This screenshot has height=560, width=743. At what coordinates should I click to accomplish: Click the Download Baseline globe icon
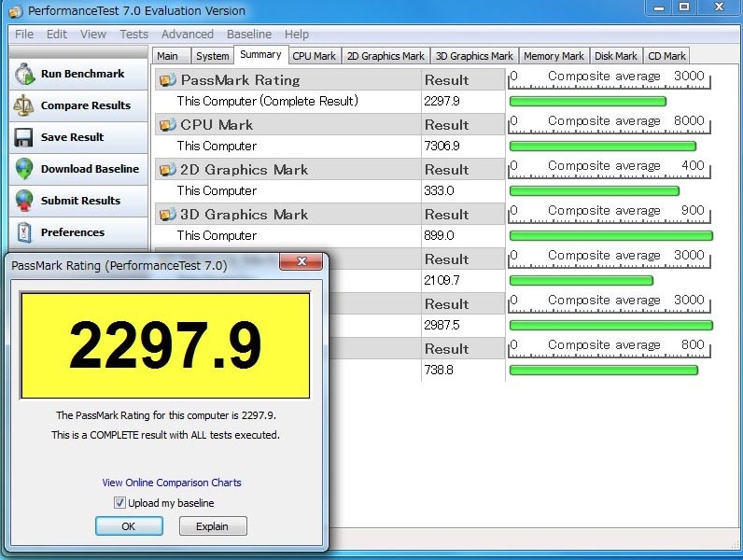pos(24,169)
